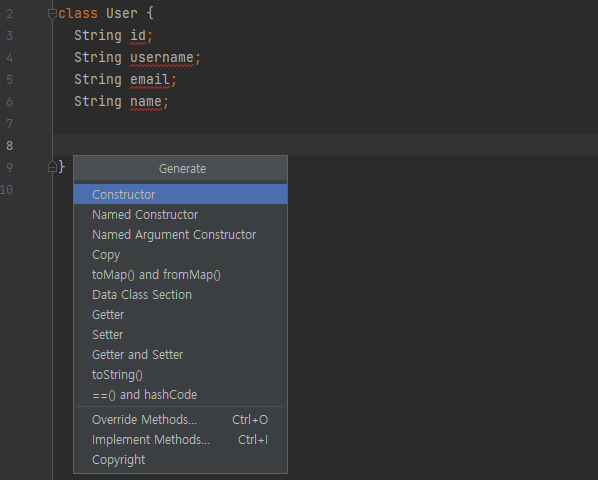Click line number 8 in the gutter
598x480 pixels.
[10, 145]
